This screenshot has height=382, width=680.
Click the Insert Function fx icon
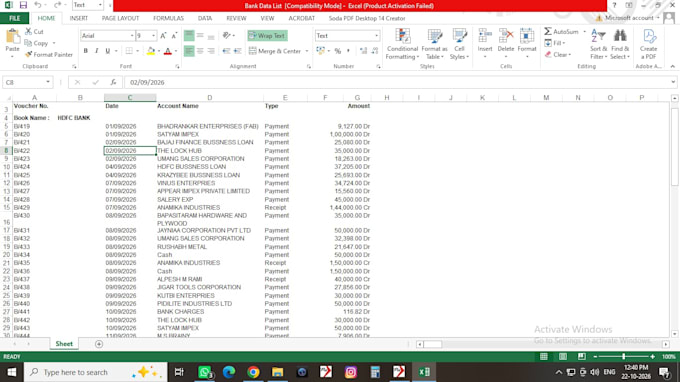tap(113, 82)
